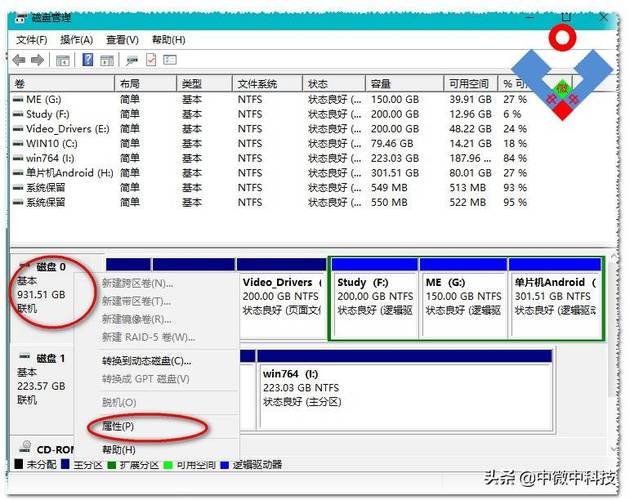This screenshot has width=630, height=500.
Task: Click the show/hide console tree icon
Action: point(63,61)
